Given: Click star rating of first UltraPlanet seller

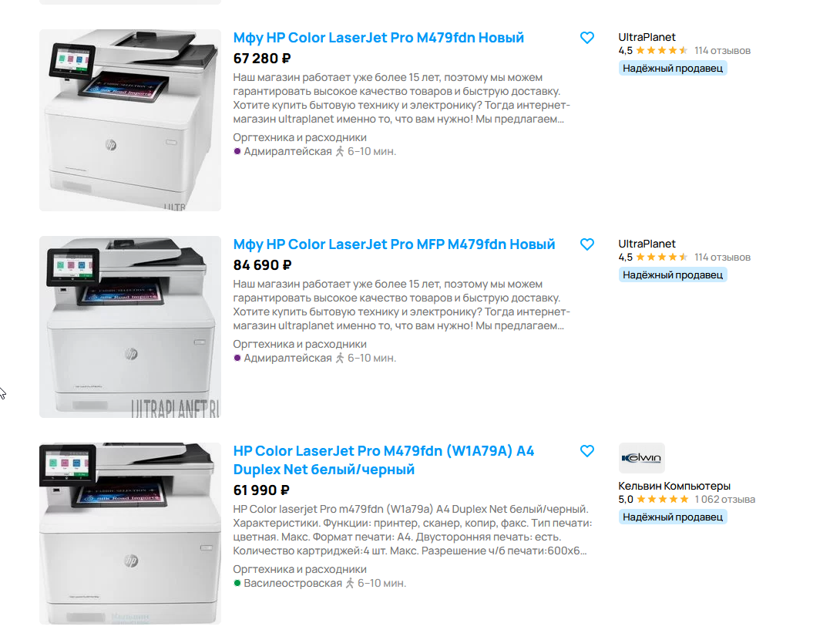Looking at the screenshot, I should (662, 51).
